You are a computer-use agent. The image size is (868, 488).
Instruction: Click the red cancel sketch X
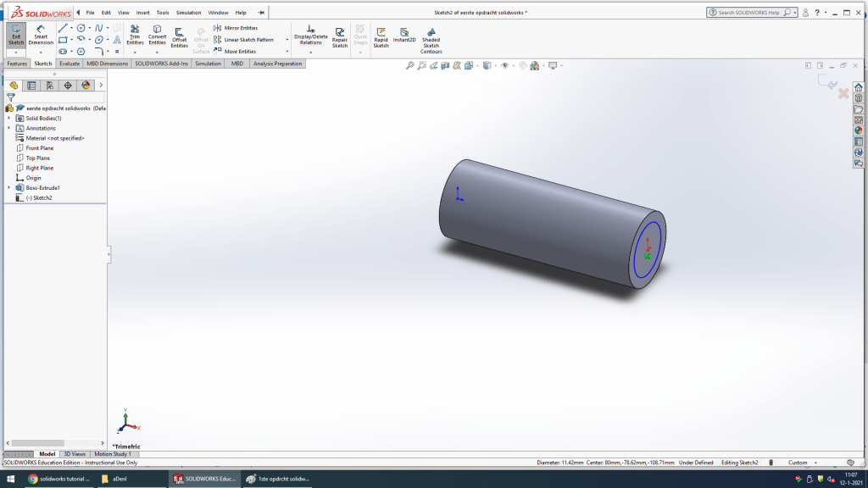[843, 93]
